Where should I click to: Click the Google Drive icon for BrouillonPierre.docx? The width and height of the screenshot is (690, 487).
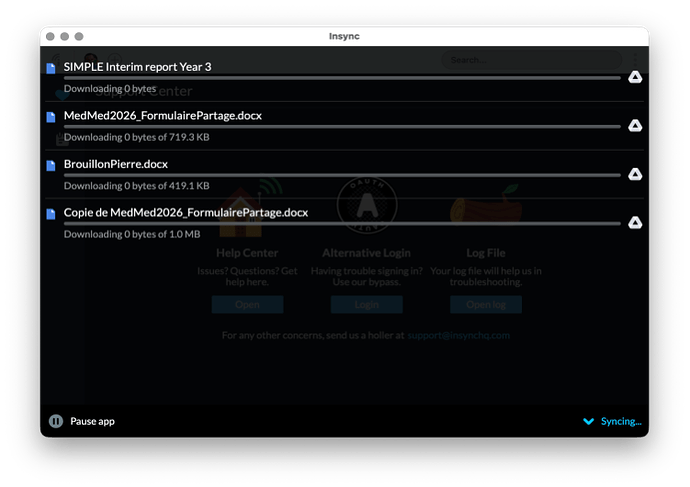pyautogui.click(x=635, y=174)
